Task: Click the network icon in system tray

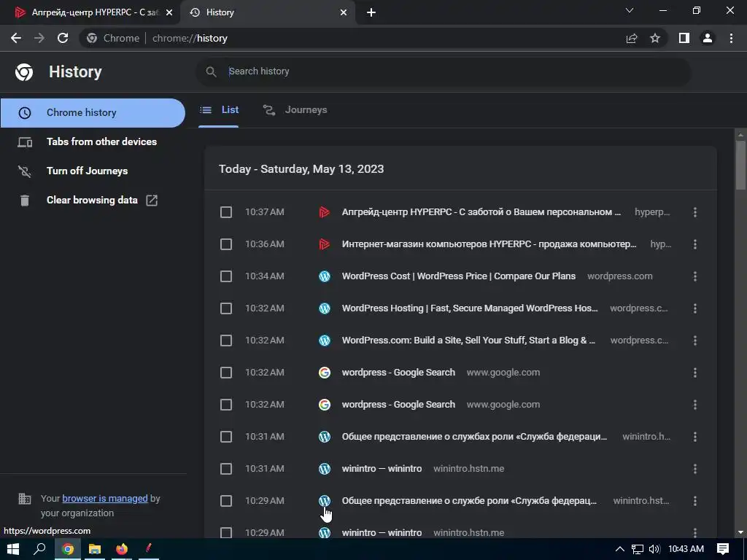Action: (x=638, y=549)
